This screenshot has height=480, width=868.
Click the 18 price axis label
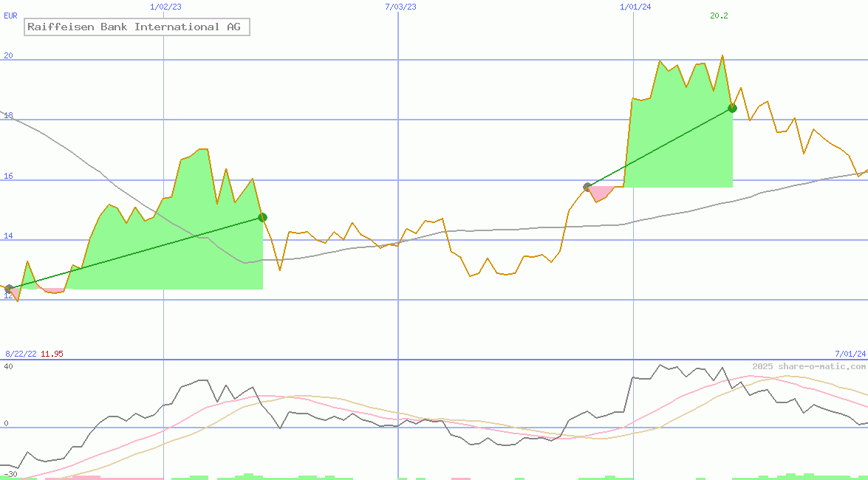(x=8, y=116)
